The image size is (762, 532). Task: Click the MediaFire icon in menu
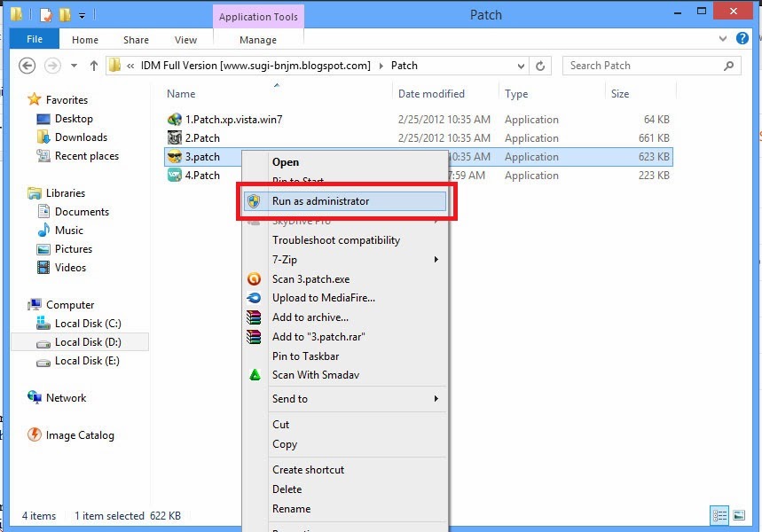pos(254,298)
